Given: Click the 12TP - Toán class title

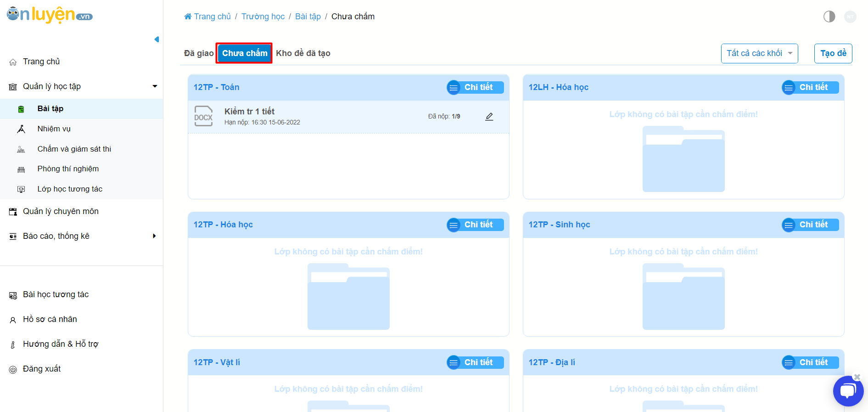Looking at the screenshot, I should [216, 87].
